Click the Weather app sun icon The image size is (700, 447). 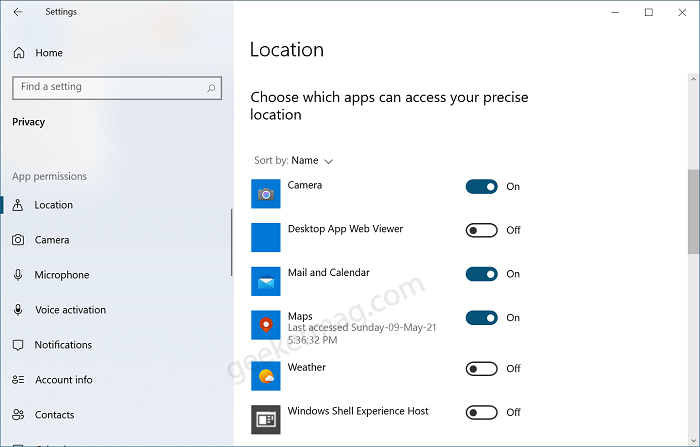(266, 376)
